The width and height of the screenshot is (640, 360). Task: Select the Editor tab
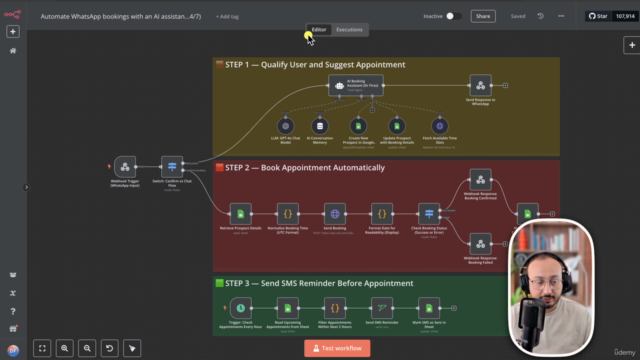coord(319,29)
